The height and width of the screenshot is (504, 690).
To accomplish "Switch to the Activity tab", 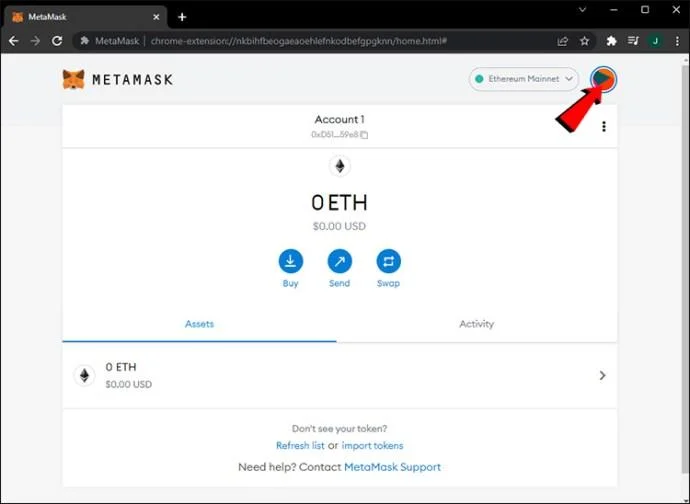I will click(477, 324).
